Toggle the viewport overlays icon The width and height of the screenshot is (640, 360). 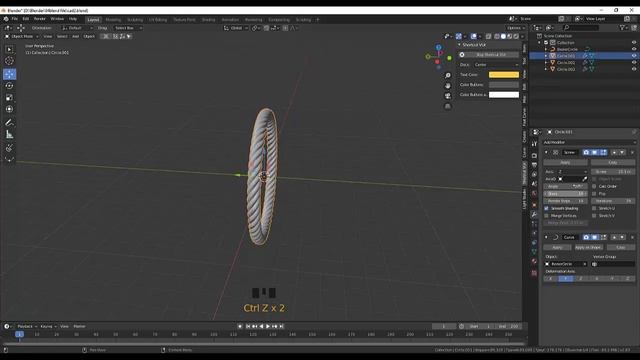pos(473,36)
